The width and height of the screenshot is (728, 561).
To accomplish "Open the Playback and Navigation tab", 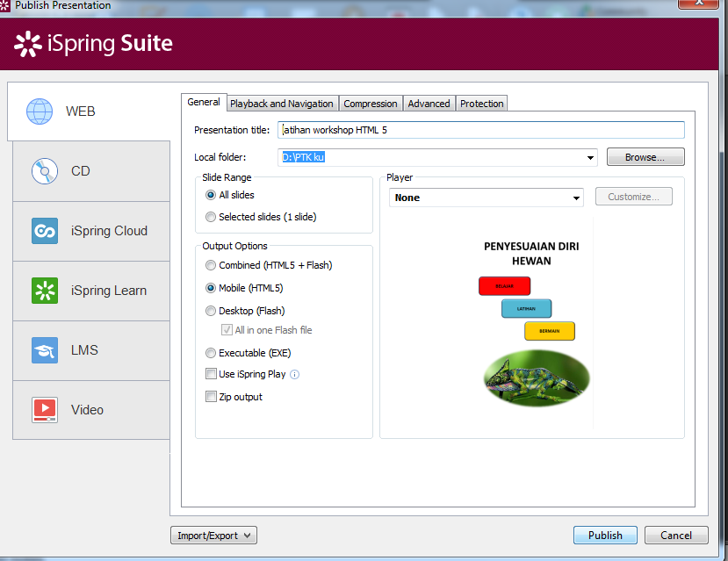I will click(282, 104).
